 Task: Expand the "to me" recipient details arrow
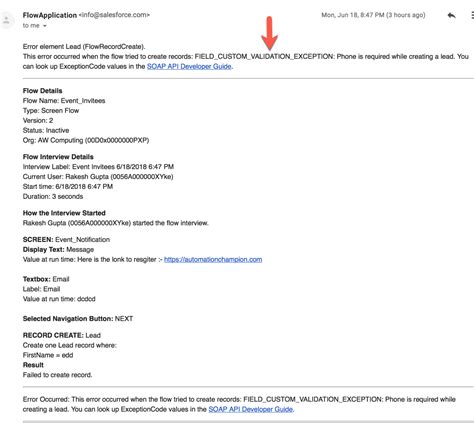(x=45, y=26)
